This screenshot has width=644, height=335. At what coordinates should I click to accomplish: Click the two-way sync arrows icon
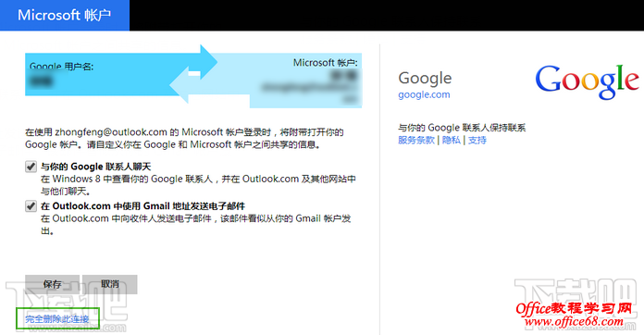(193, 74)
